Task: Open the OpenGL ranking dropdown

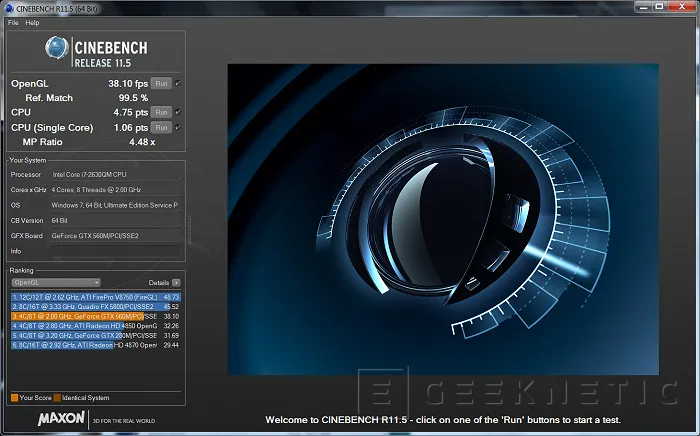Action: coord(56,282)
